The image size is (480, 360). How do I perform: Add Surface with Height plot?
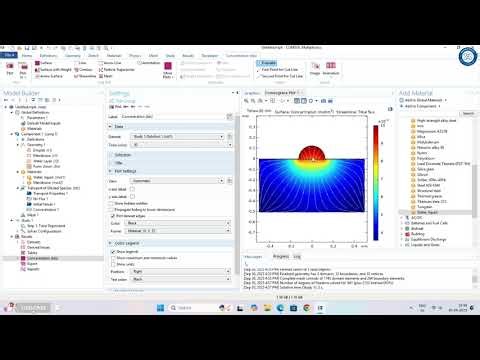[x=53, y=70]
